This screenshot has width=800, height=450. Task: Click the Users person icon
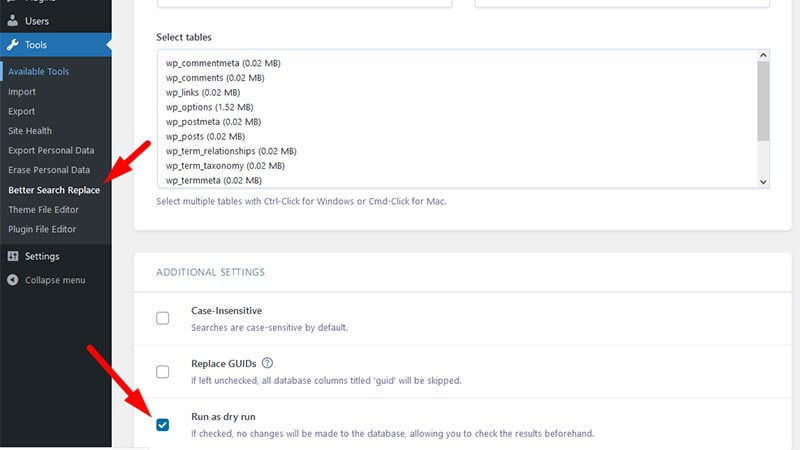[13, 20]
